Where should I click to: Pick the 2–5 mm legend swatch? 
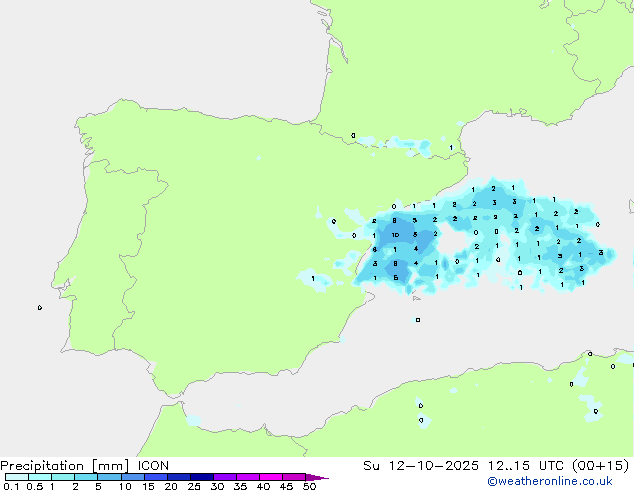[86, 477]
